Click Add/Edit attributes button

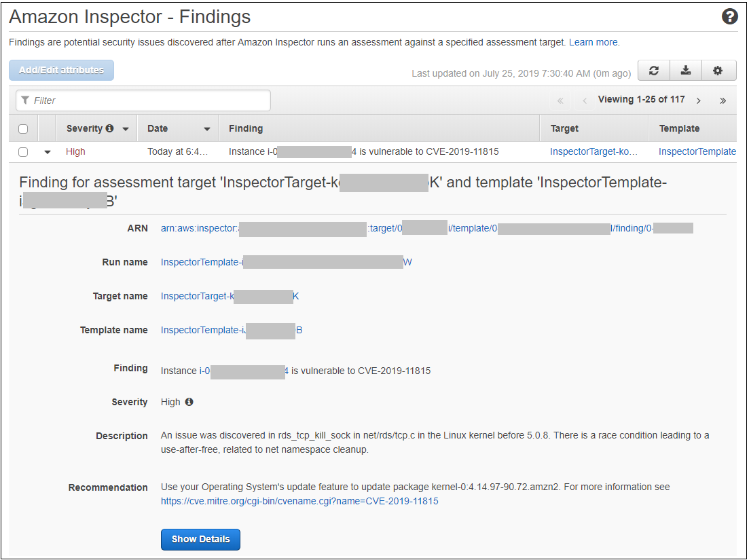coord(61,70)
